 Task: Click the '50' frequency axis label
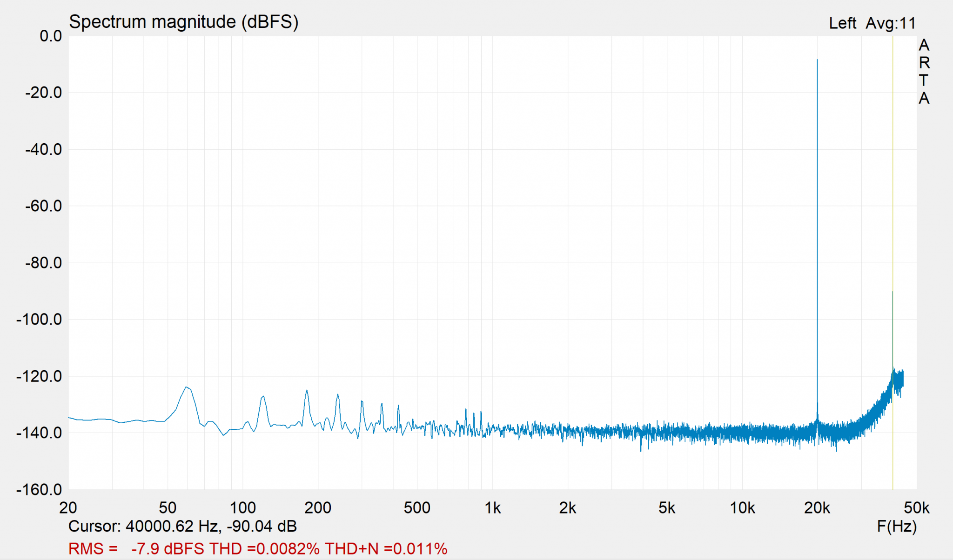(168, 507)
